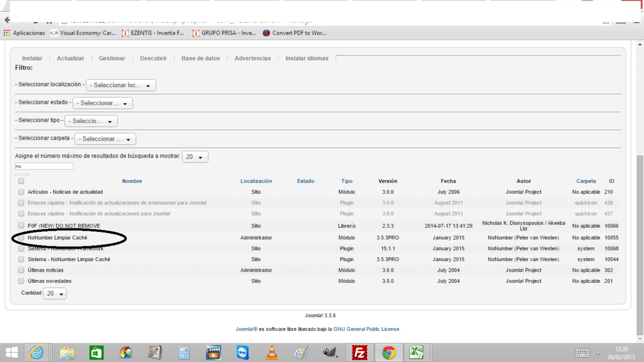Open the EZENTIS Invertia bookmark
The image size is (644, 362).
tap(153, 33)
